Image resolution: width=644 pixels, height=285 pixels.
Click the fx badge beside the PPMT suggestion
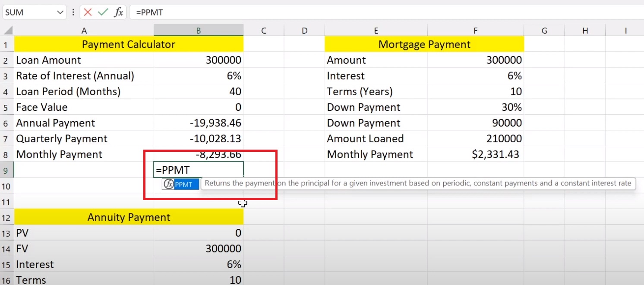coord(167,184)
